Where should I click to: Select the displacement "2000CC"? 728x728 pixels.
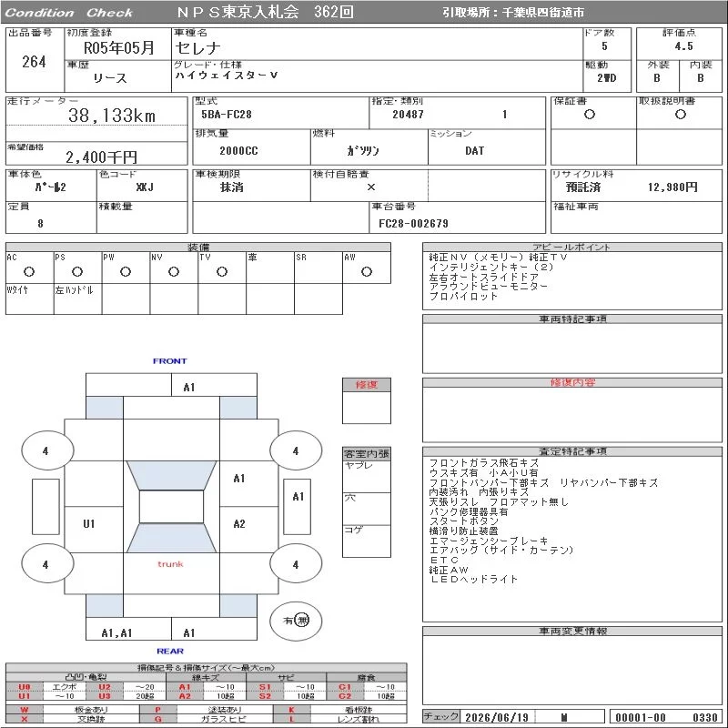(x=238, y=150)
